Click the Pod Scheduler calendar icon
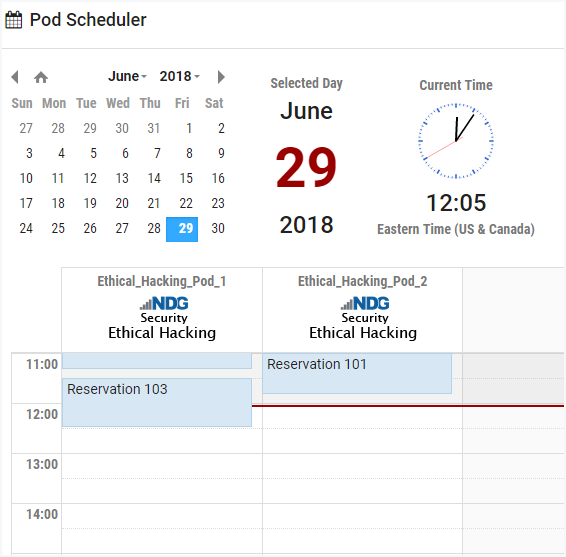The width and height of the screenshot is (566, 557). pyautogui.click(x=14, y=20)
